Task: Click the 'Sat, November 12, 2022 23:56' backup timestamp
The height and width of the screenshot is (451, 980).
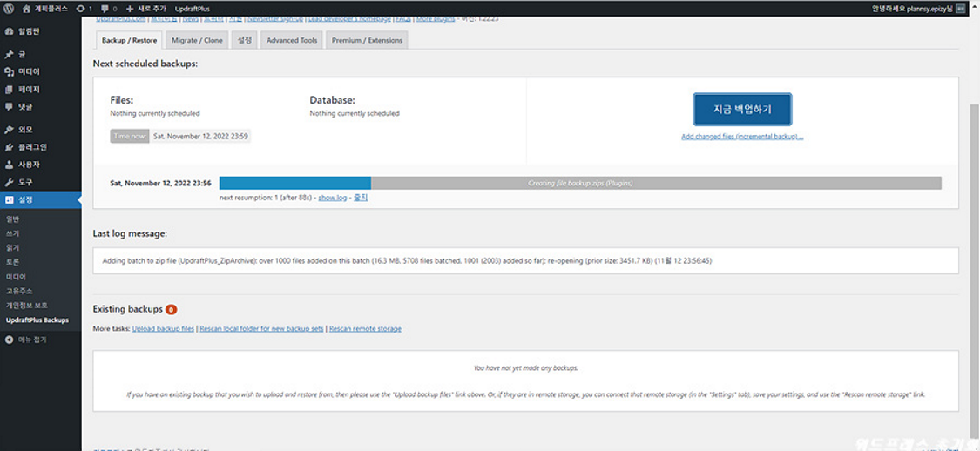Action: (160, 184)
